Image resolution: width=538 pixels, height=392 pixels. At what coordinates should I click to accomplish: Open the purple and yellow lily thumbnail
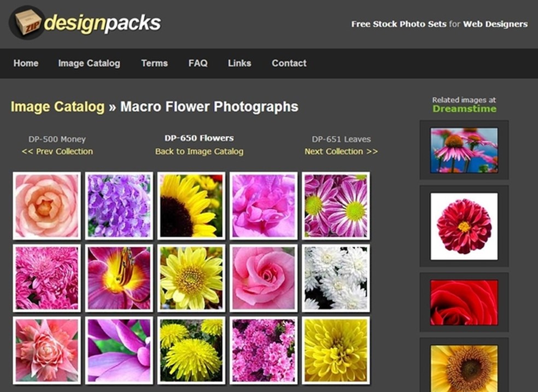(119, 278)
